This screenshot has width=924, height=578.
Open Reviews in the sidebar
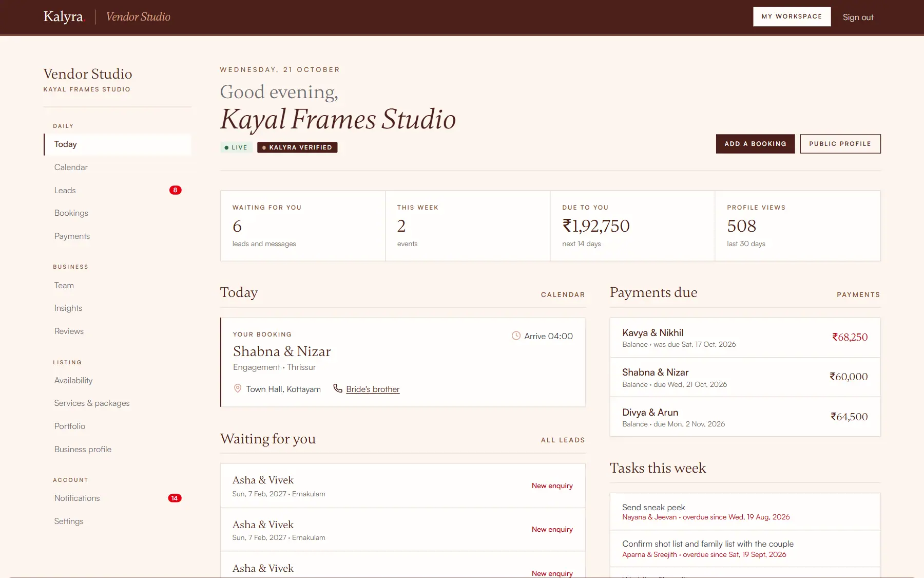[x=118, y=331]
